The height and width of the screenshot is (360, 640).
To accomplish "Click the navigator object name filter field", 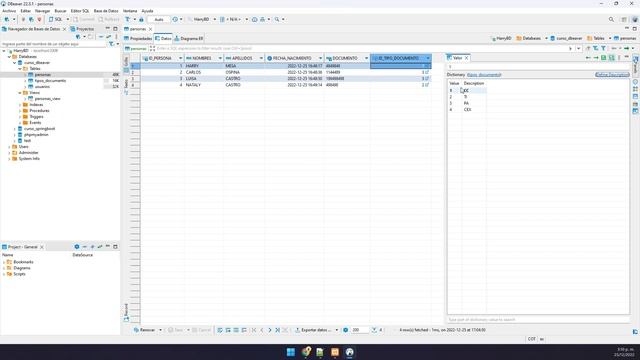I will [x=53, y=44].
